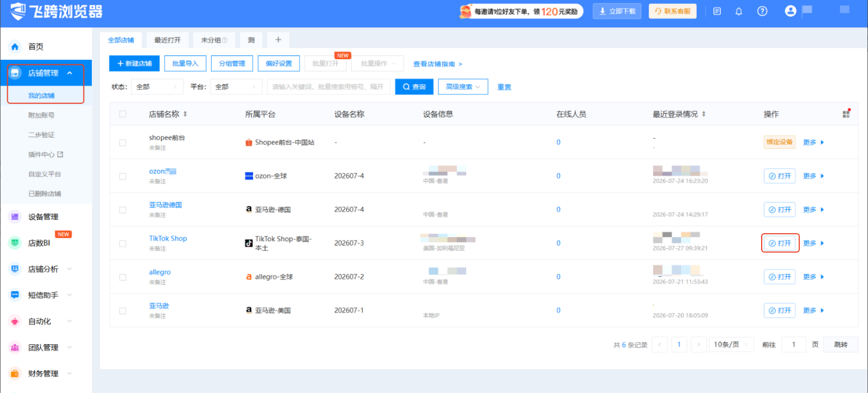The height and width of the screenshot is (393, 868).
Task: Open the 团队管理 sidebar icon
Action: [x=15, y=347]
